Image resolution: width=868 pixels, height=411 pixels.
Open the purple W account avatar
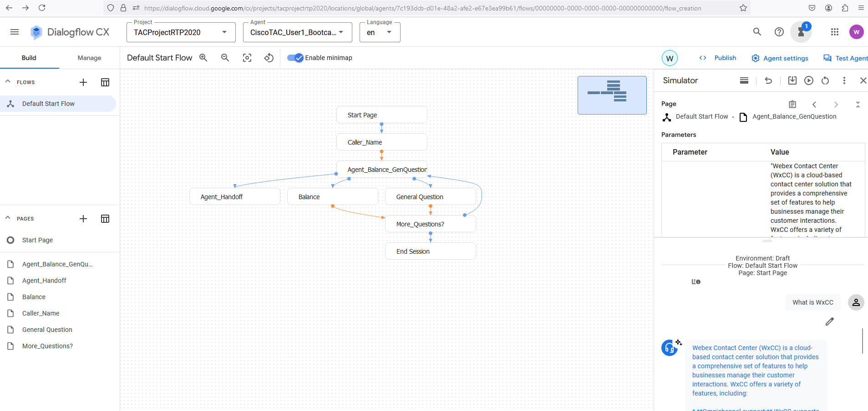click(857, 32)
